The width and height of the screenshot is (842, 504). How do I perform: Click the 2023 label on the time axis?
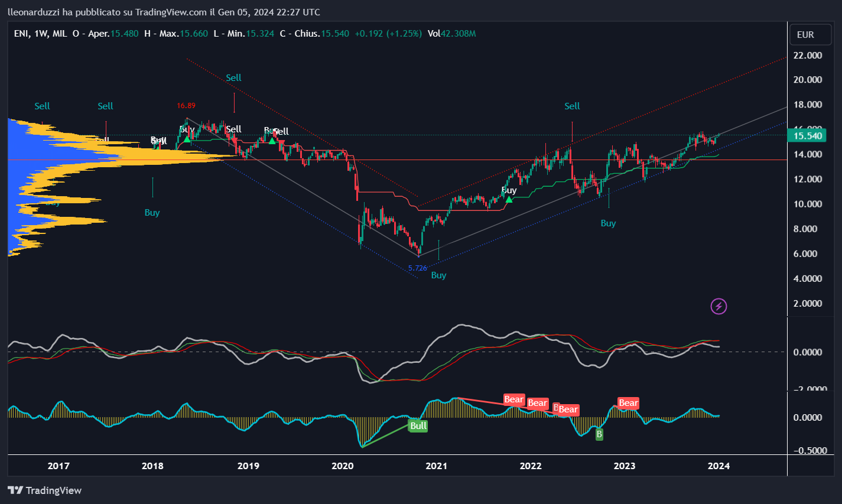625,466
